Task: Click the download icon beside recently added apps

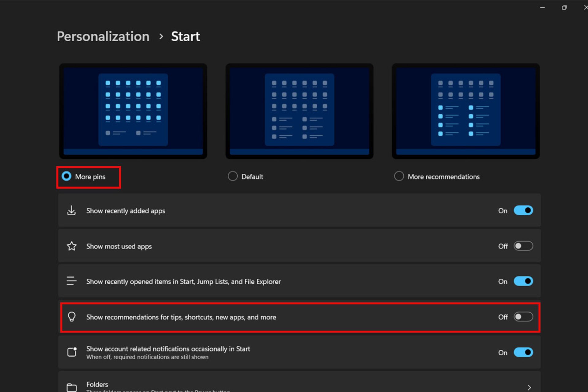Action: pos(71,210)
